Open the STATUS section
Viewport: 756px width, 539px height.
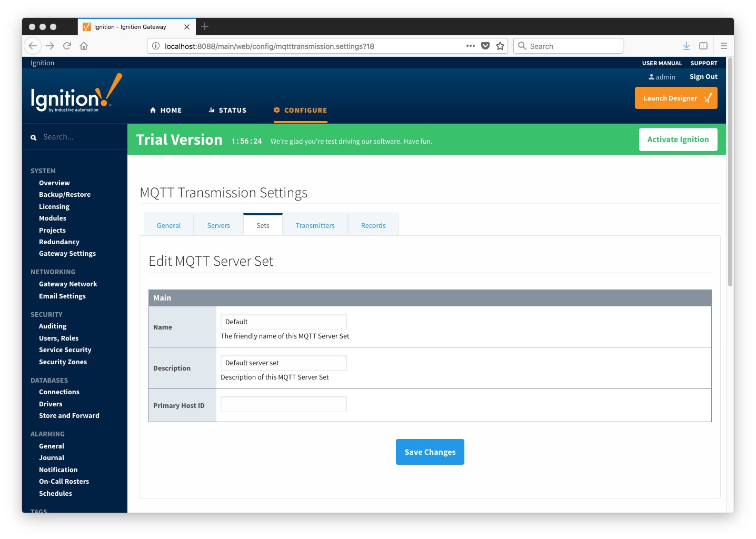[x=227, y=111]
